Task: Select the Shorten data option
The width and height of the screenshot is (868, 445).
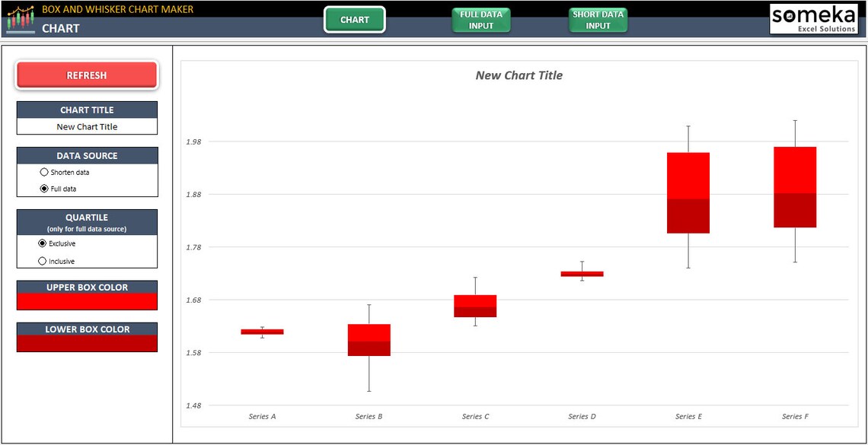Action: tap(43, 172)
